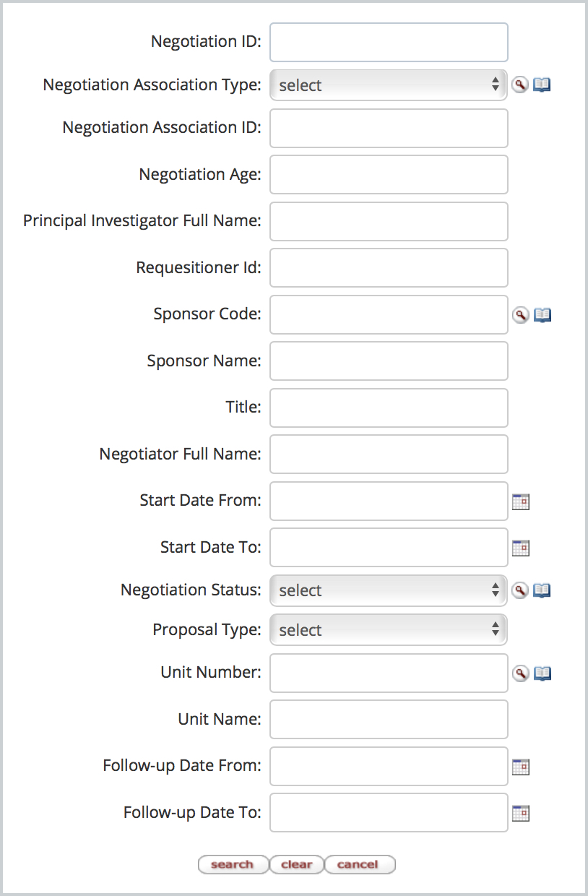Open book icon next to Negotiation Status
This screenshot has width=588, height=896.
[x=542, y=590]
